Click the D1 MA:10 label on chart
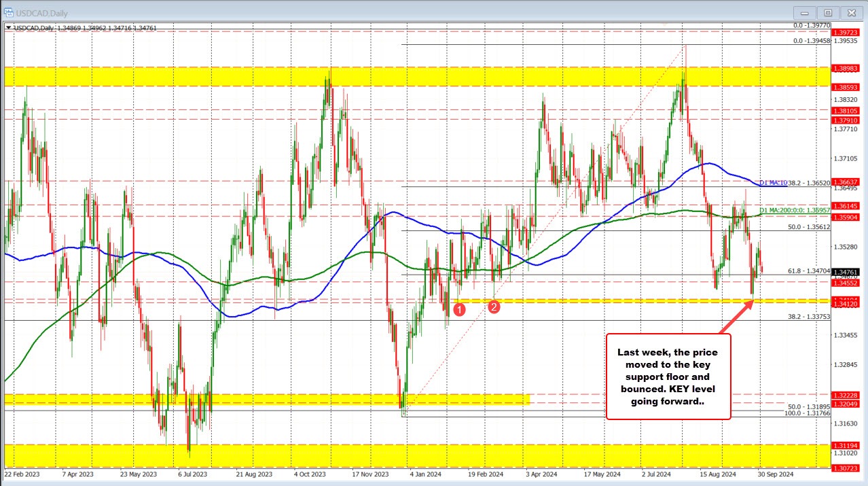The image size is (868, 486). (x=774, y=183)
